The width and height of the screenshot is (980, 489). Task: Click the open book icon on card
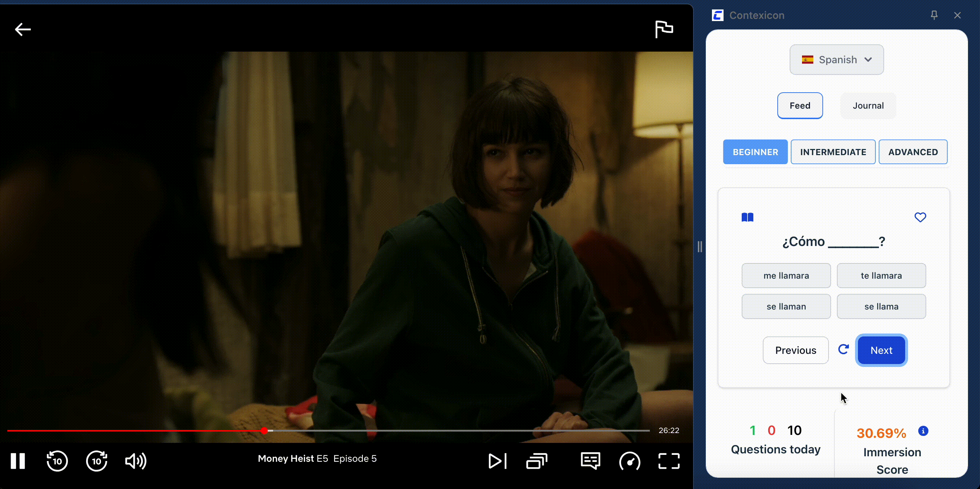point(748,217)
